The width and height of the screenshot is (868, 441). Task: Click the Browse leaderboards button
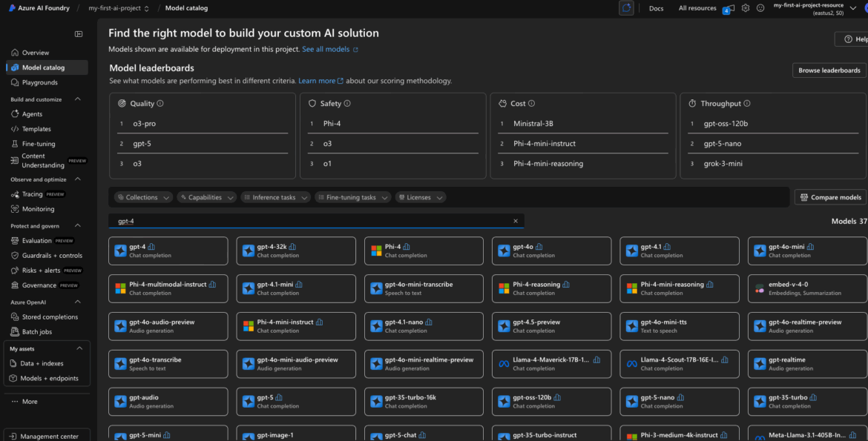(829, 70)
